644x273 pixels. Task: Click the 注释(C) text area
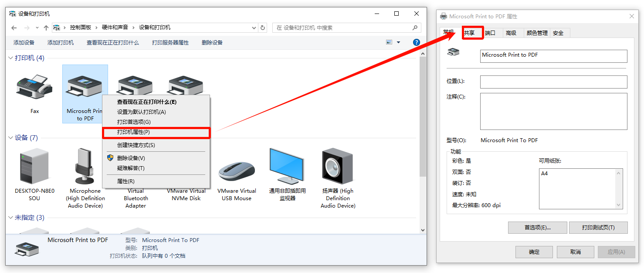[554, 111]
